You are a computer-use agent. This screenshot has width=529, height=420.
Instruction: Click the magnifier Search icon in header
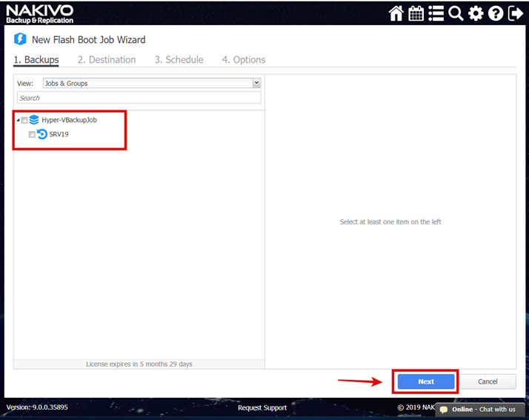pos(456,13)
